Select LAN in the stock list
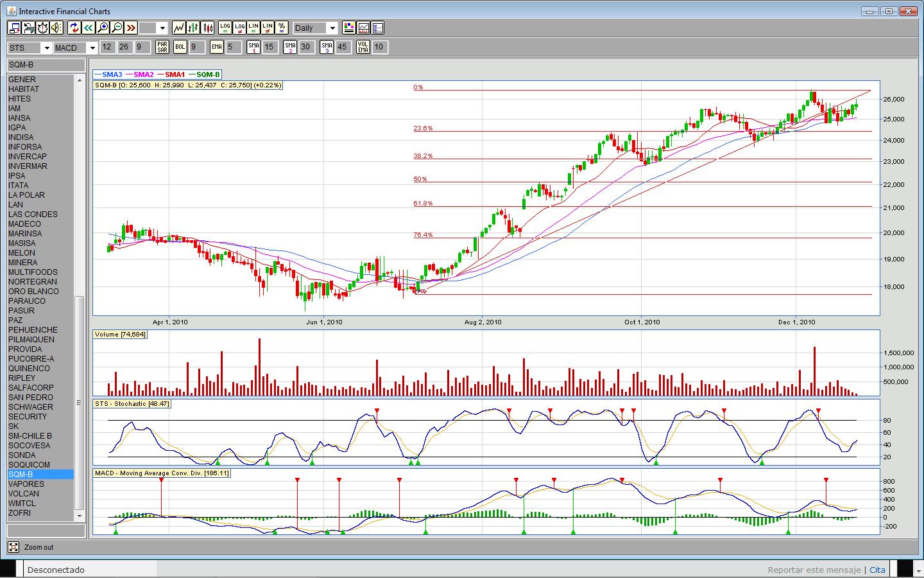Viewport: 924px width, 578px height. tap(16, 205)
